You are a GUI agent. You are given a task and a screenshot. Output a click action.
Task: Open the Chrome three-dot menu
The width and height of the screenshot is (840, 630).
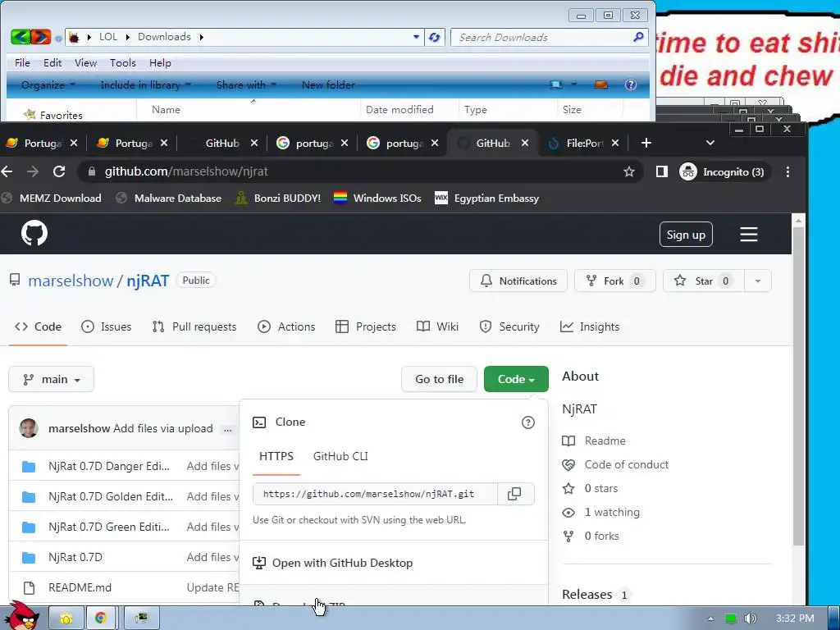click(787, 172)
